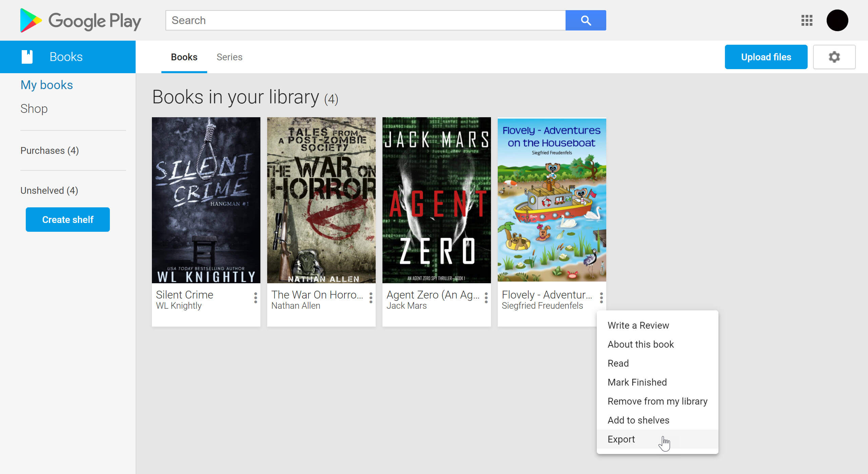This screenshot has height=474, width=868.
Task: Click the library settings gear icon
Action: [x=834, y=57]
